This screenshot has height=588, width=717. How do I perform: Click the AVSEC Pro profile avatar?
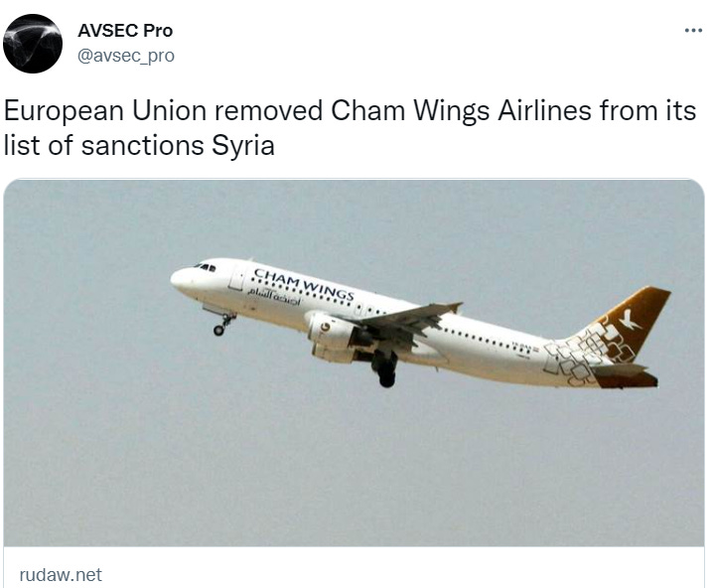pos(33,44)
